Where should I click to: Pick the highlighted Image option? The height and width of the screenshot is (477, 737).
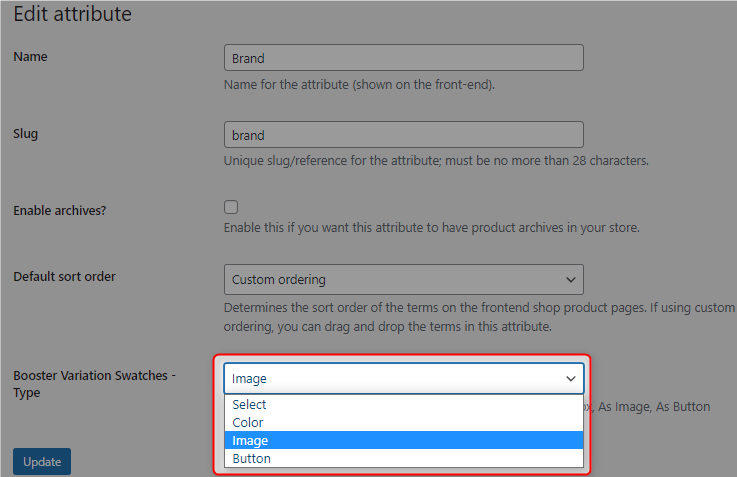pyautogui.click(x=404, y=440)
